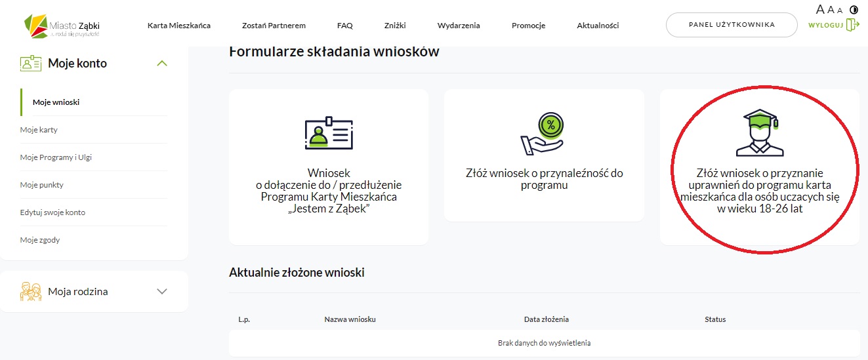Click the Wyloguj link
The image size is (868, 360).
825,25
